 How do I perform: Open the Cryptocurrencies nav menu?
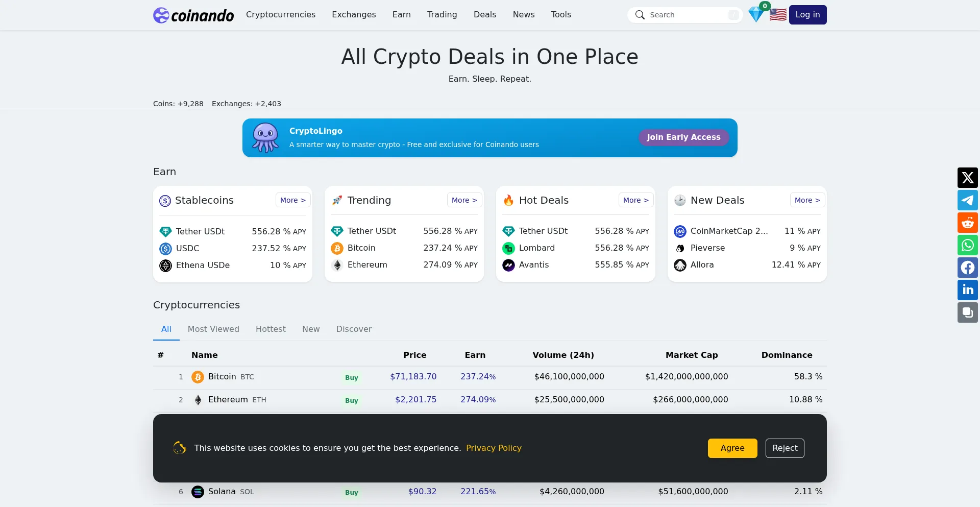(x=281, y=14)
